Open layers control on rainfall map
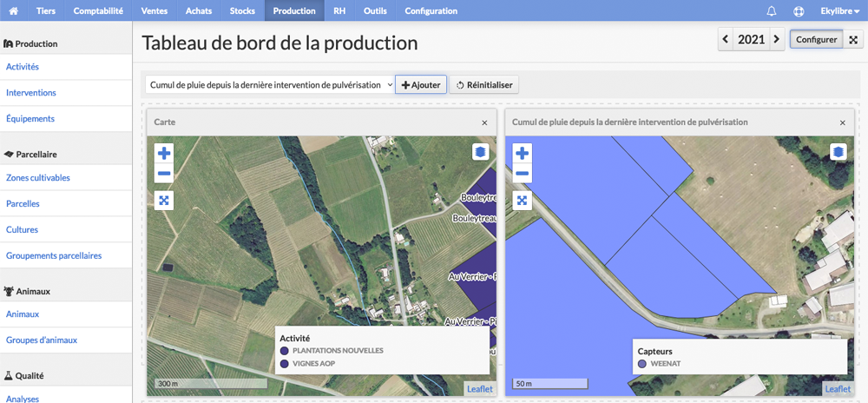Screen dimensions: 868x403 tap(839, 152)
